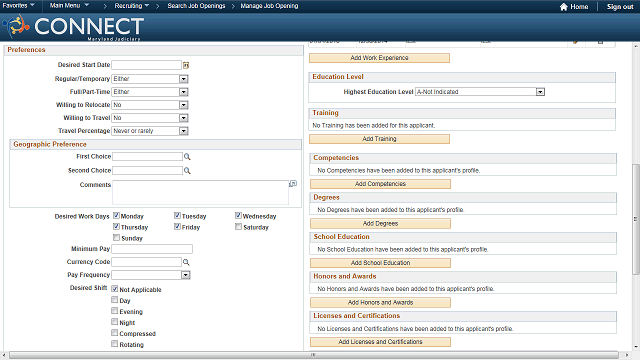640x360 pixels.
Task: Open the Regular/Temporary dropdown
Action: (150, 79)
